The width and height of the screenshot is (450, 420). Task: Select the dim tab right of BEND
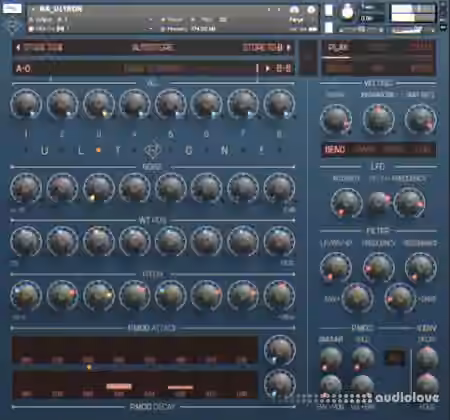pyautogui.click(x=364, y=149)
